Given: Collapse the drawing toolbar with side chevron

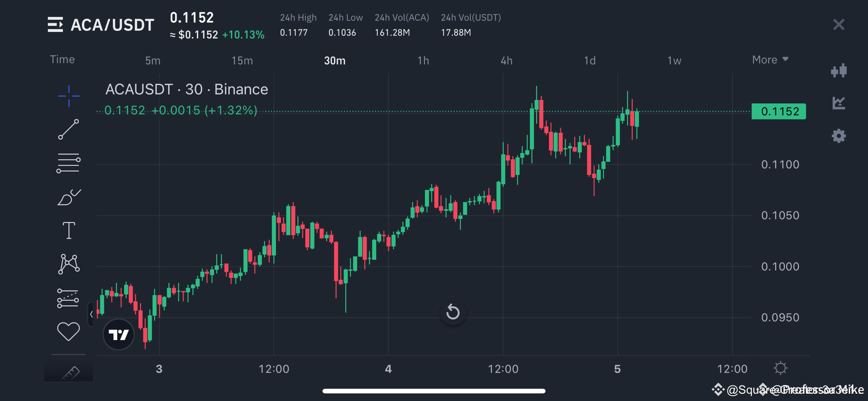Looking at the screenshot, I should (x=91, y=314).
